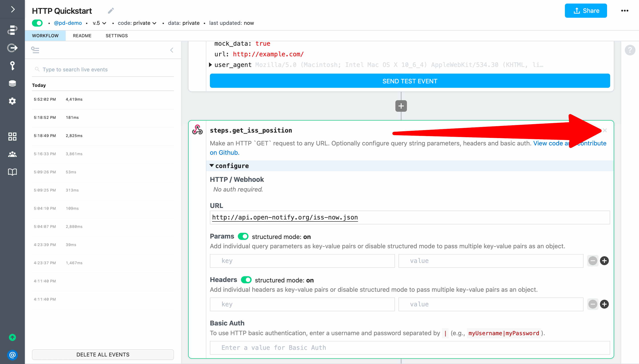Click the pencil icon to edit workflow title

(x=111, y=11)
